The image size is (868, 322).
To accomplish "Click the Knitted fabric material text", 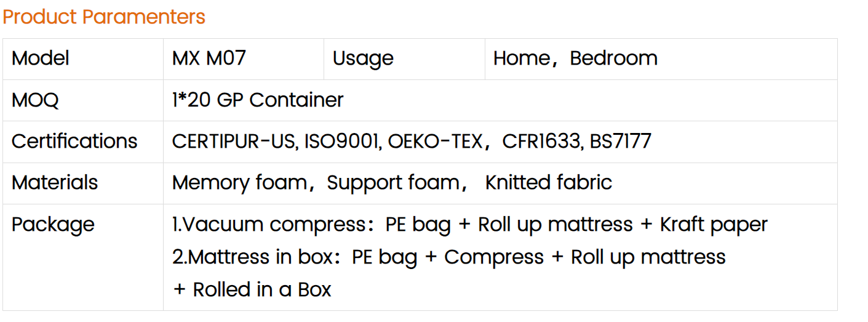I will [x=549, y=183].
